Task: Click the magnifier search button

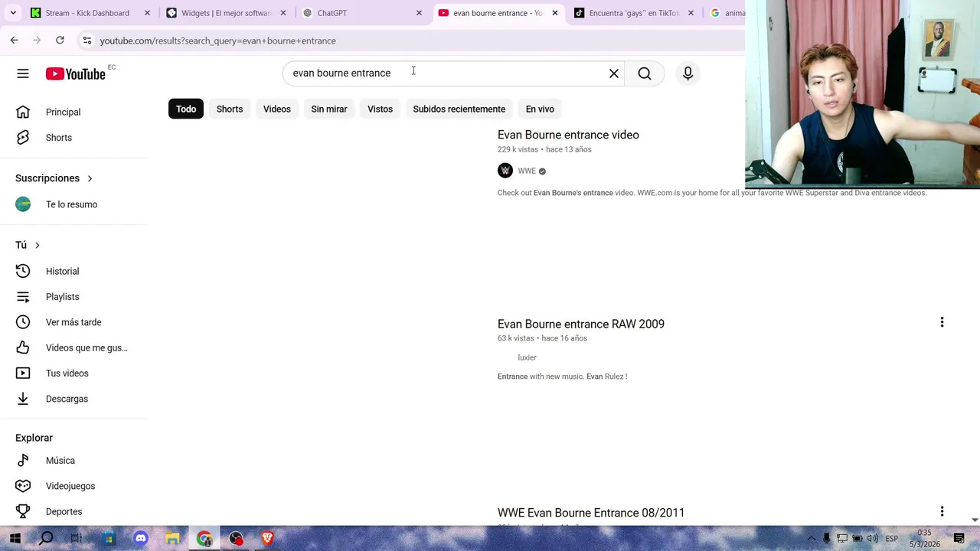Action: coord(645,73)
